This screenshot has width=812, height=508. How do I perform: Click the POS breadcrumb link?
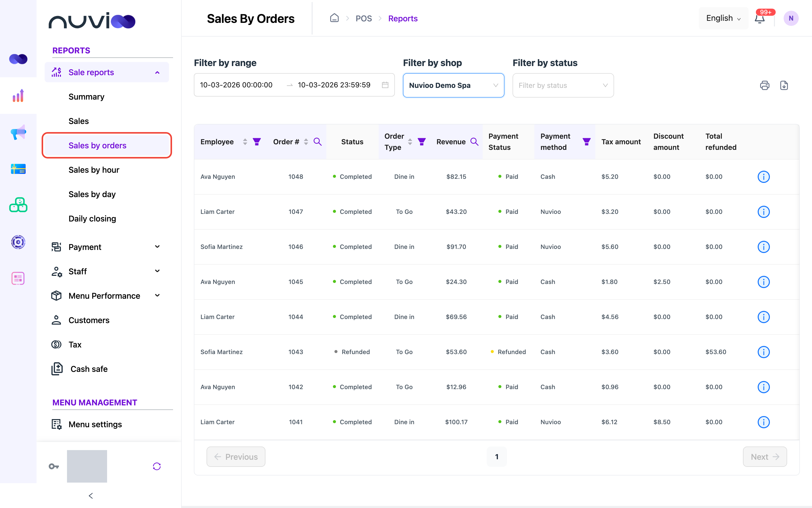click(364, 19)
